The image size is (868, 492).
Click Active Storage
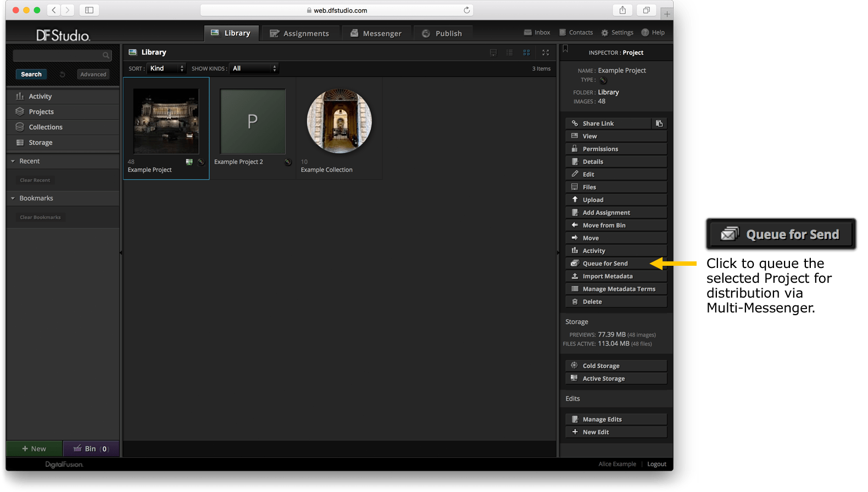pyautogui.click(x=616, y=378)
